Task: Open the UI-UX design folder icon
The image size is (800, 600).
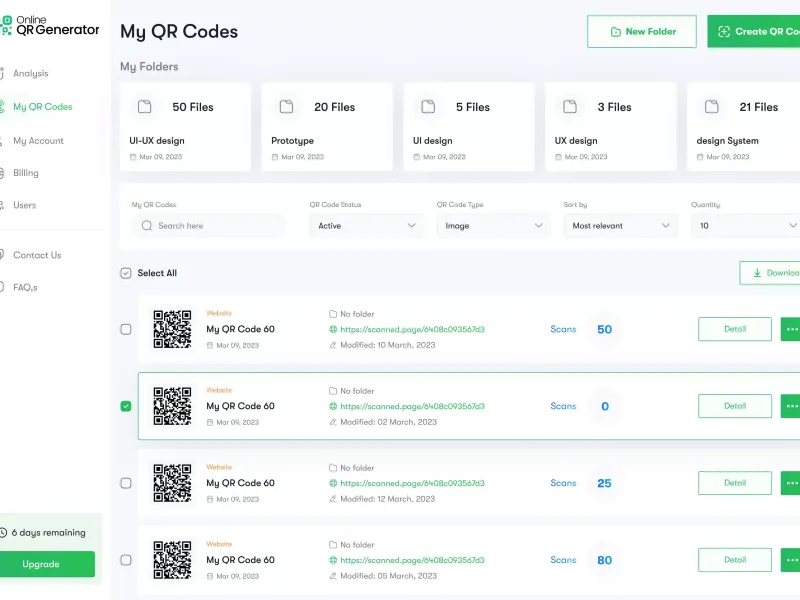Action: pos(145,107)
